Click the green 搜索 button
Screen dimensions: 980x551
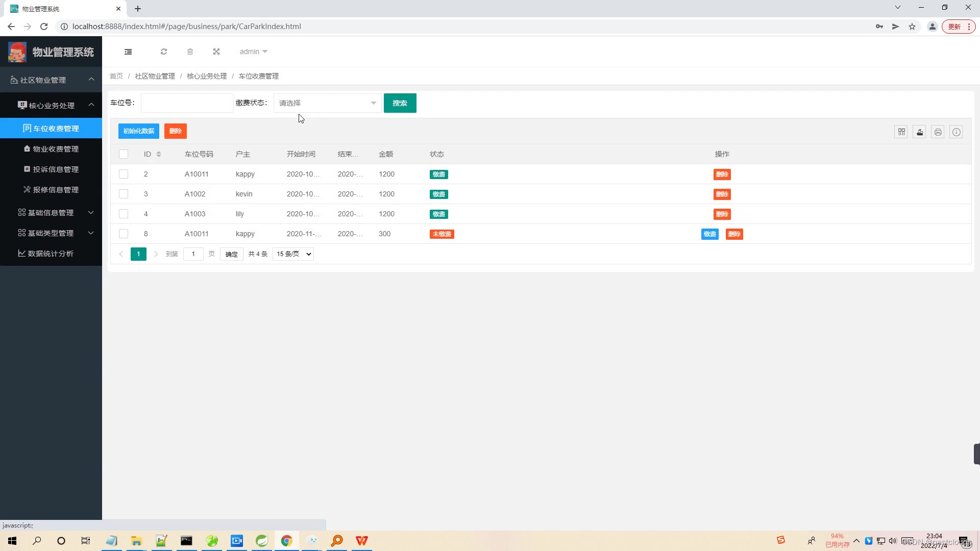(400, 103)
